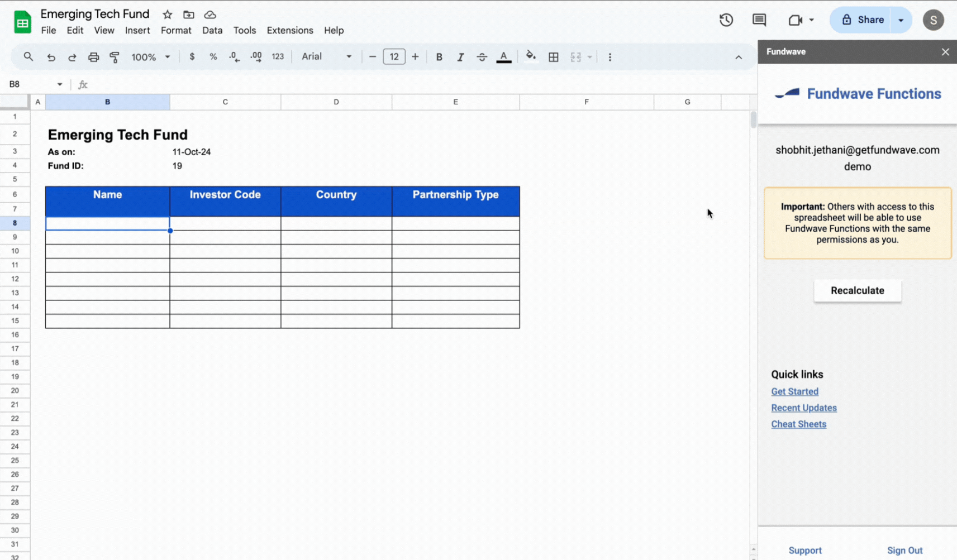Open the Format menu

pos(176,30)
